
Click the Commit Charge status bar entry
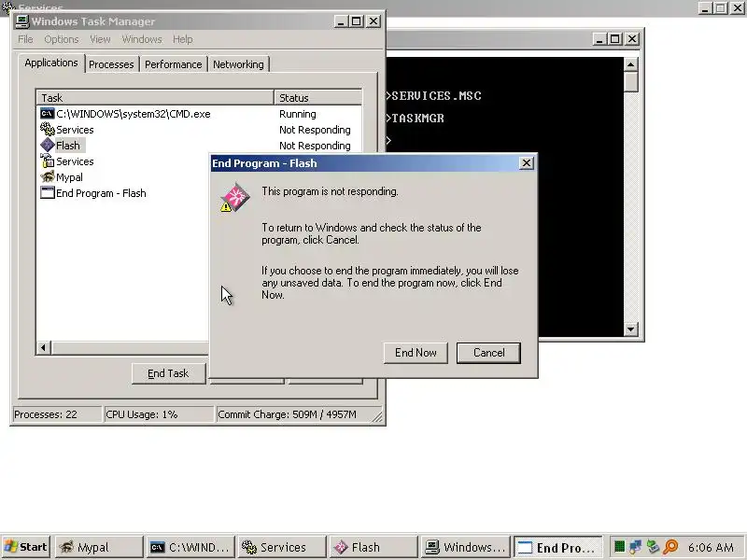[x=298, y=414]
